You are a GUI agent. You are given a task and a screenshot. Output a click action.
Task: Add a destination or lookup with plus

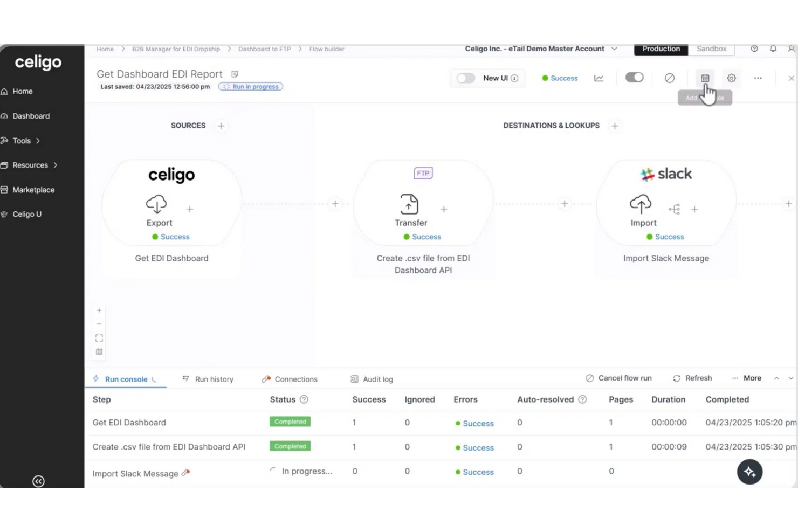615,126
